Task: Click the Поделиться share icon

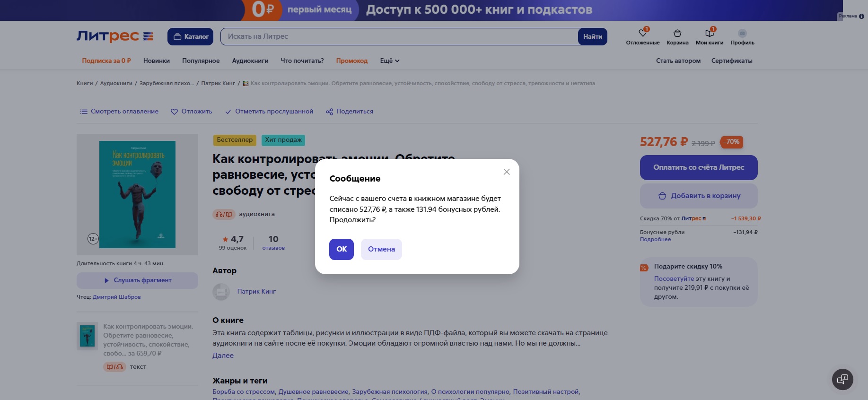Action: tap(329, 112)
